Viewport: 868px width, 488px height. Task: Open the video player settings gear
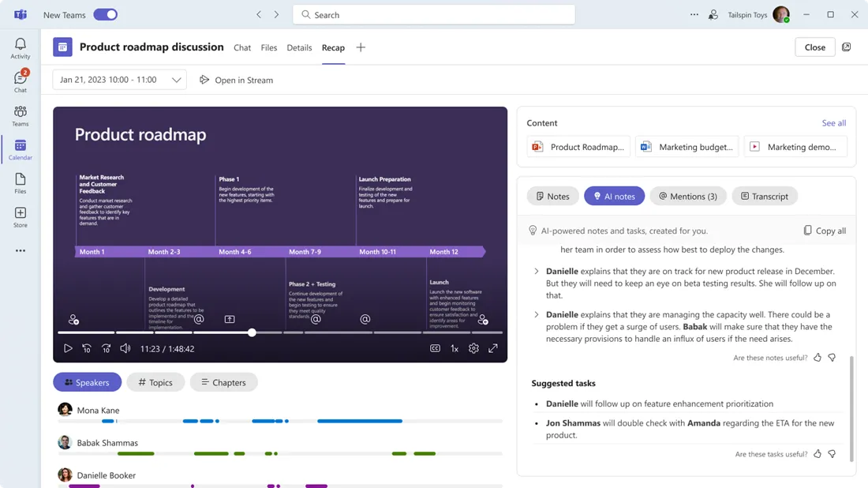click(473, 347)
